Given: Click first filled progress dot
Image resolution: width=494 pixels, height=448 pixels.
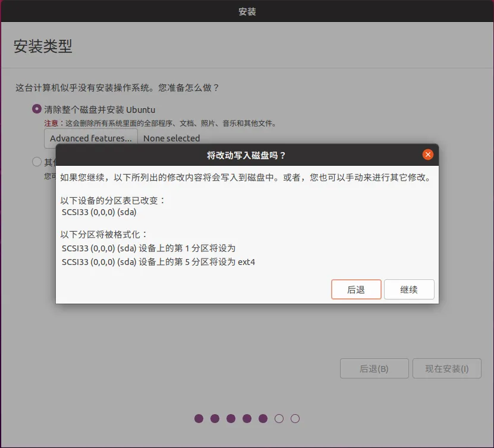Looking at the screenshot, I should click(x=199, y=418).
